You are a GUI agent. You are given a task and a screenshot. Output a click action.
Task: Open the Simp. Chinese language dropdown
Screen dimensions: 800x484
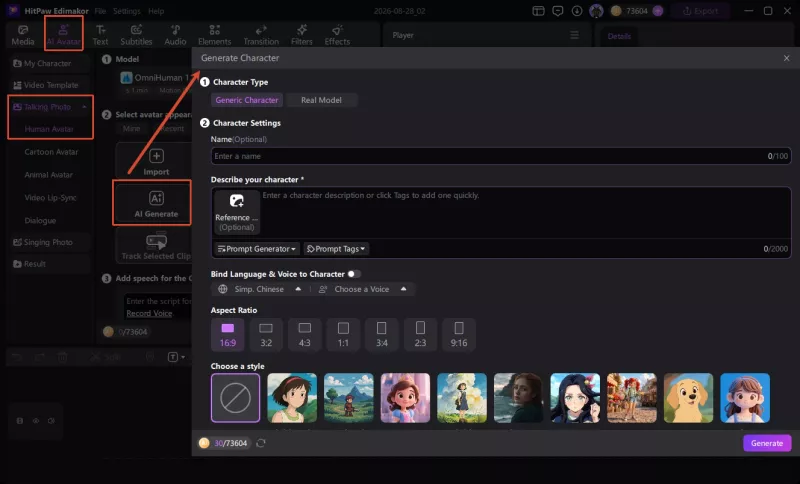pyautogui.click(x=259, y=289)
